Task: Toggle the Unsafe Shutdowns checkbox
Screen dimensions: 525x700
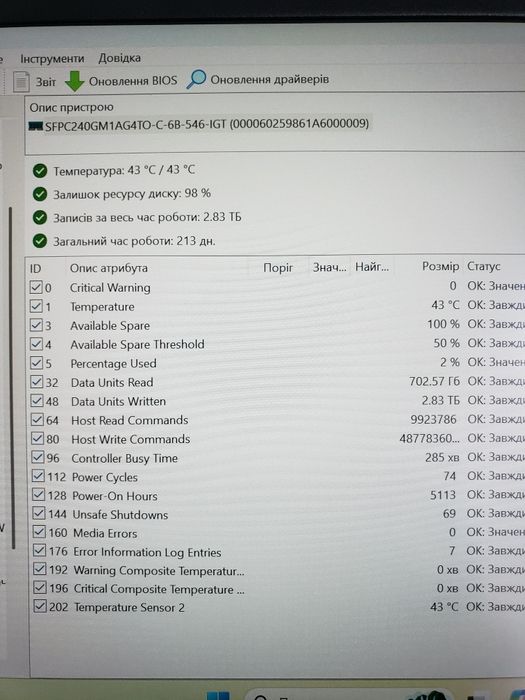Action: (x=39, y=513)
